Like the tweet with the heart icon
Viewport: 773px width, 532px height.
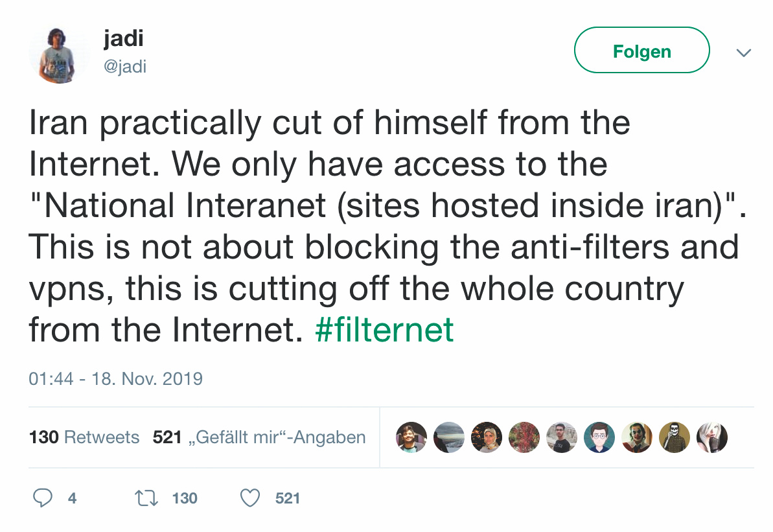[249, 498]
